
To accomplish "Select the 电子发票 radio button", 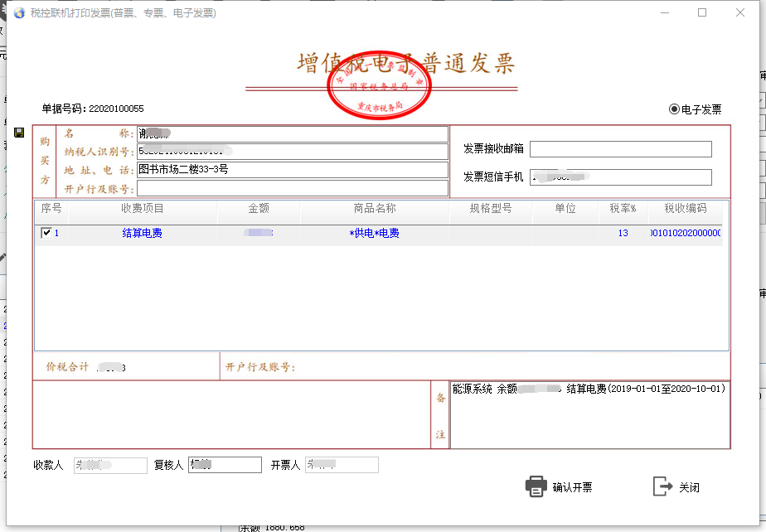I will tap(674, 109).
